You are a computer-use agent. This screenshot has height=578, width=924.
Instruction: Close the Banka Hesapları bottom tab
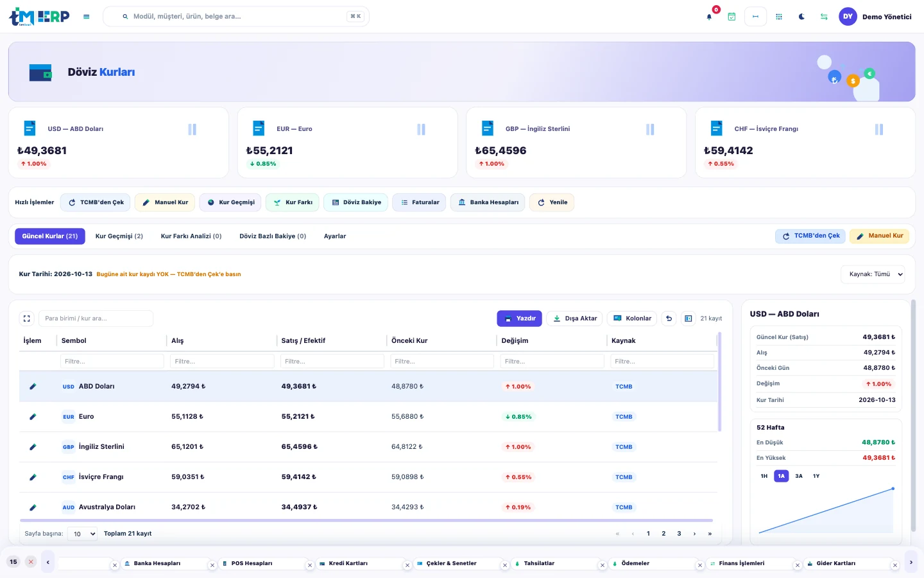[x=212, y=565]
